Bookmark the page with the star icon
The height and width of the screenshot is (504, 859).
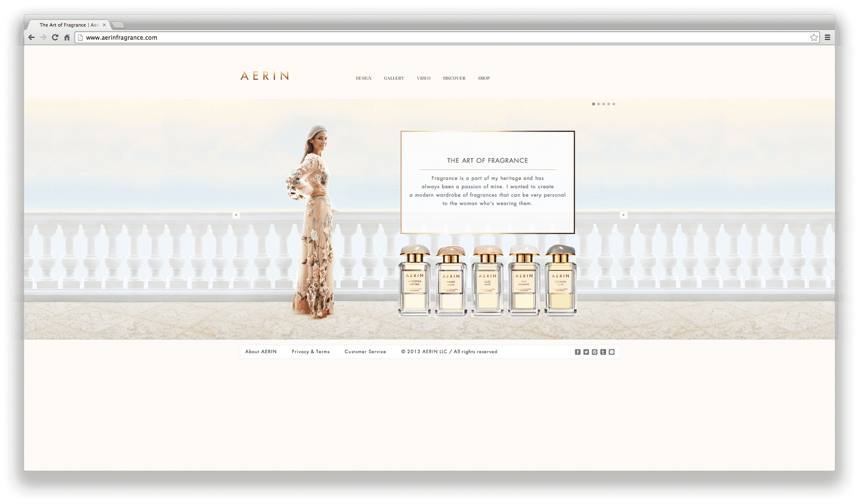coord(814,38)
